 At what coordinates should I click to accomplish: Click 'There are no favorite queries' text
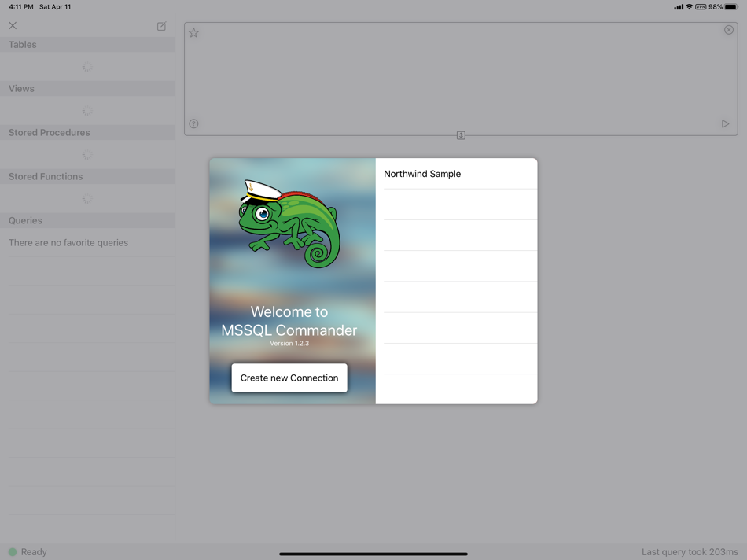coord(68,242)
